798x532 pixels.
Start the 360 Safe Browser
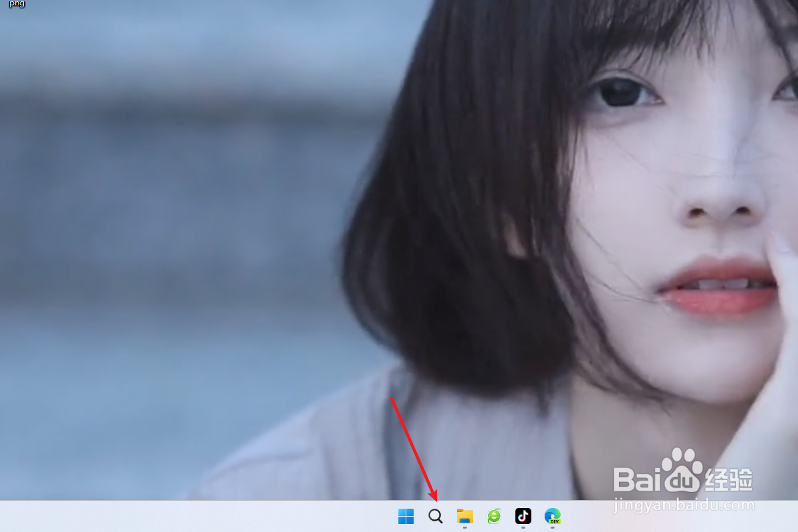pyautogui.click(x=493, y=516)
